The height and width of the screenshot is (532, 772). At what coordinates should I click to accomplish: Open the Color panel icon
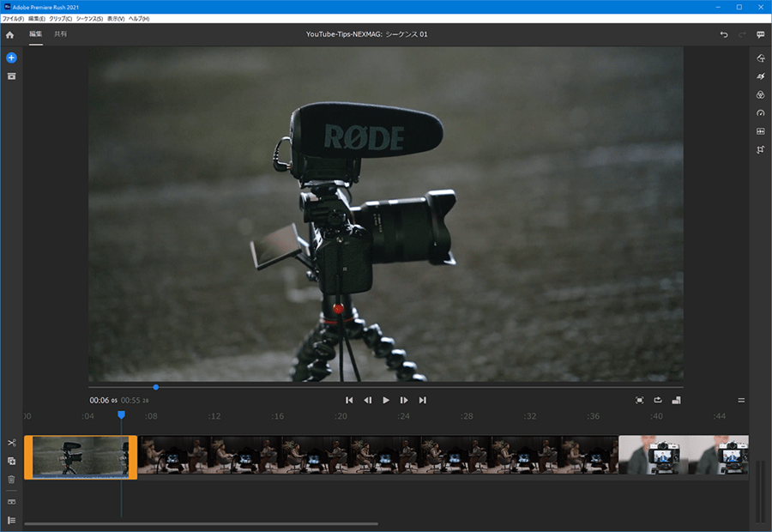[x=761, y=94]
